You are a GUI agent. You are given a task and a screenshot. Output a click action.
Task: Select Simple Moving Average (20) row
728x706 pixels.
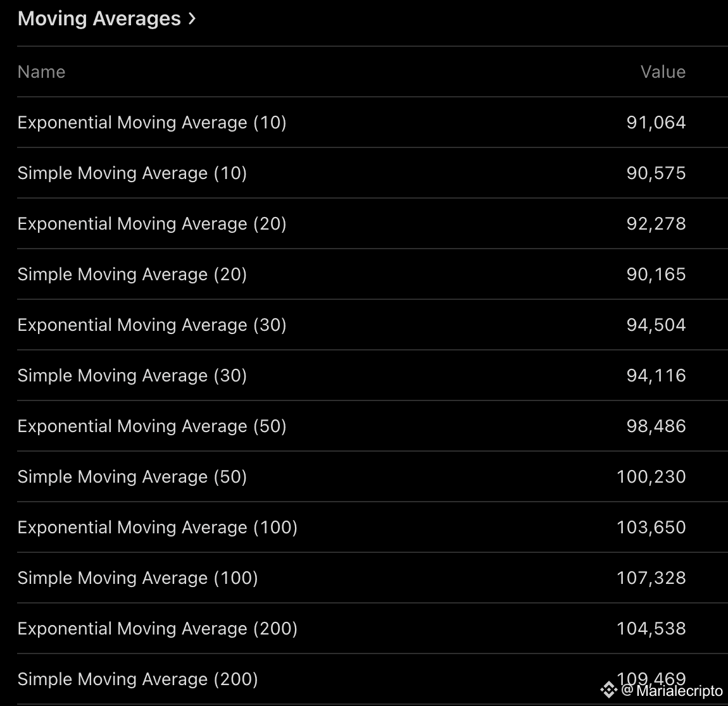tap(132, 275)
